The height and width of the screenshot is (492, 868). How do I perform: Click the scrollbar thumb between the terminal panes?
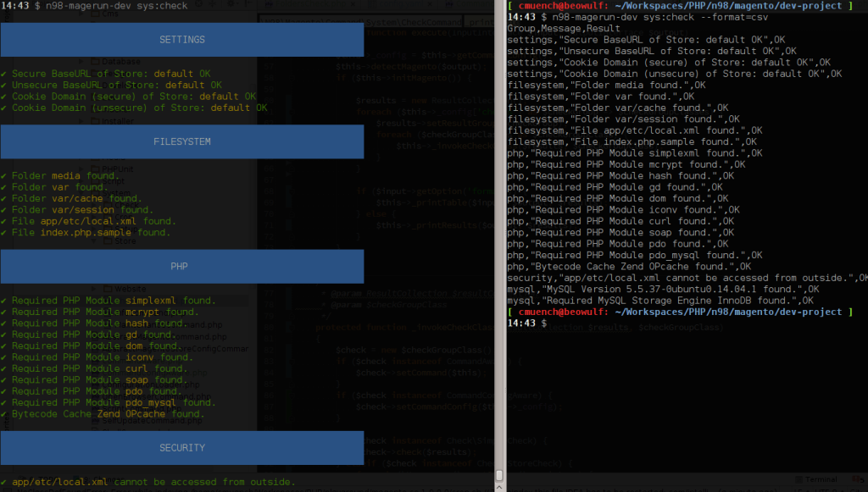coord(499,475)
